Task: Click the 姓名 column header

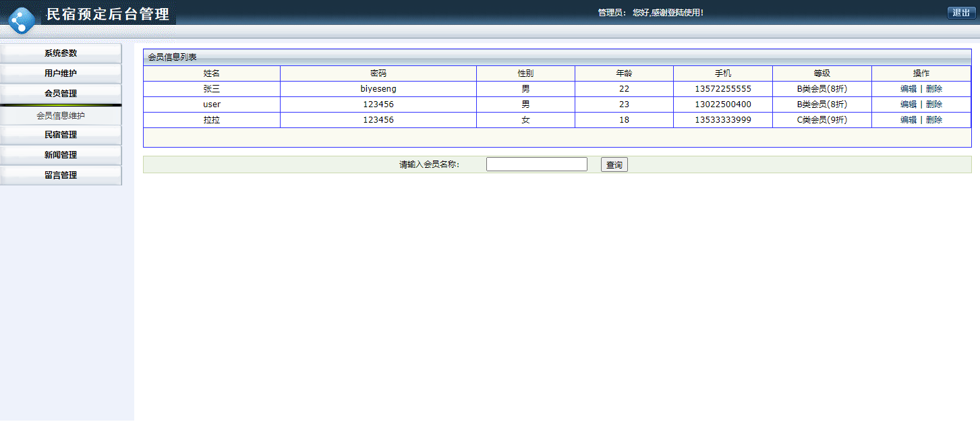Action: [210, 73]
